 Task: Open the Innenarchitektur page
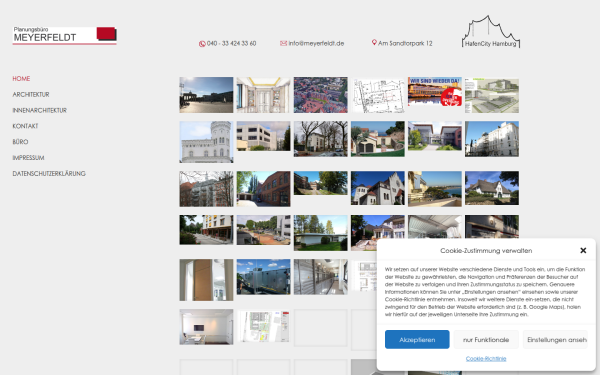(39, 110)
